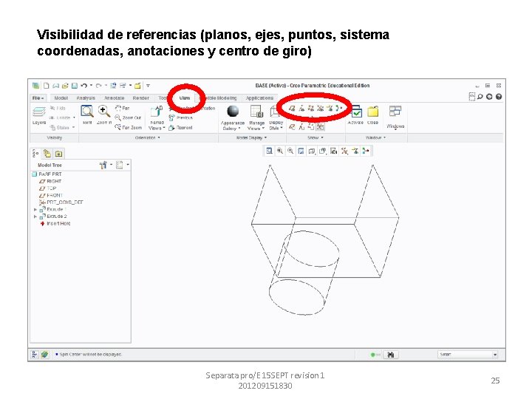Image resolution: width=532 pixels, height=399 pixels.
Task: Open Manage Views tool
Action: click(256, 117)
